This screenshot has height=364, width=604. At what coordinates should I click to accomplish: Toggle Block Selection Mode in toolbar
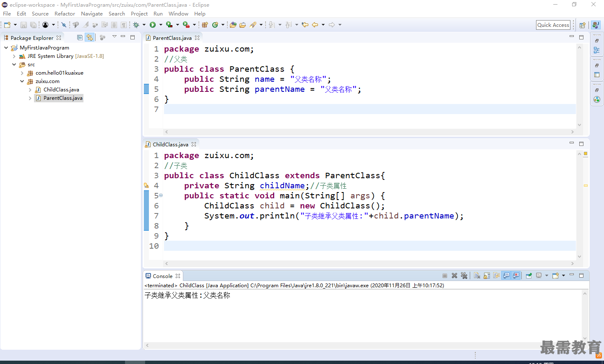click(114, 25)
